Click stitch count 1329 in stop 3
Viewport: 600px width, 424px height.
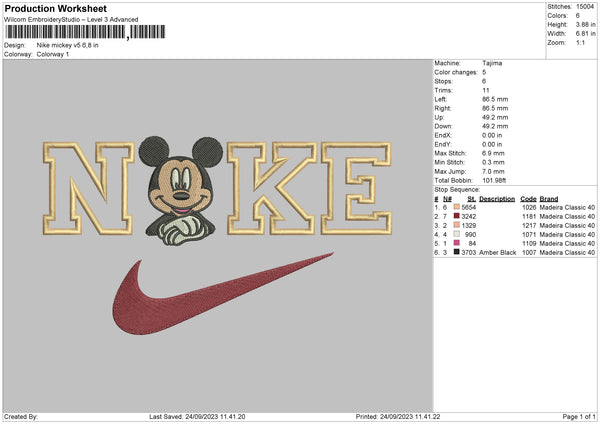pos(469,225)
